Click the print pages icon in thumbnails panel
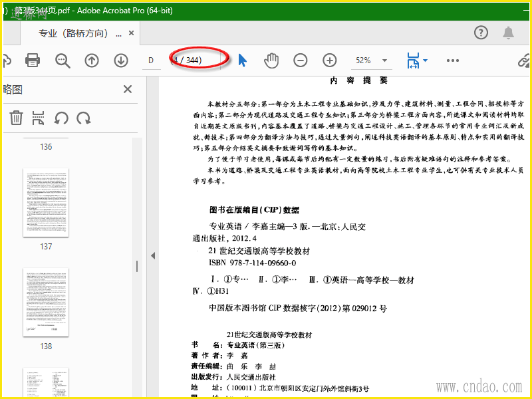Screen dimensions: 532x399 [38, 118]
